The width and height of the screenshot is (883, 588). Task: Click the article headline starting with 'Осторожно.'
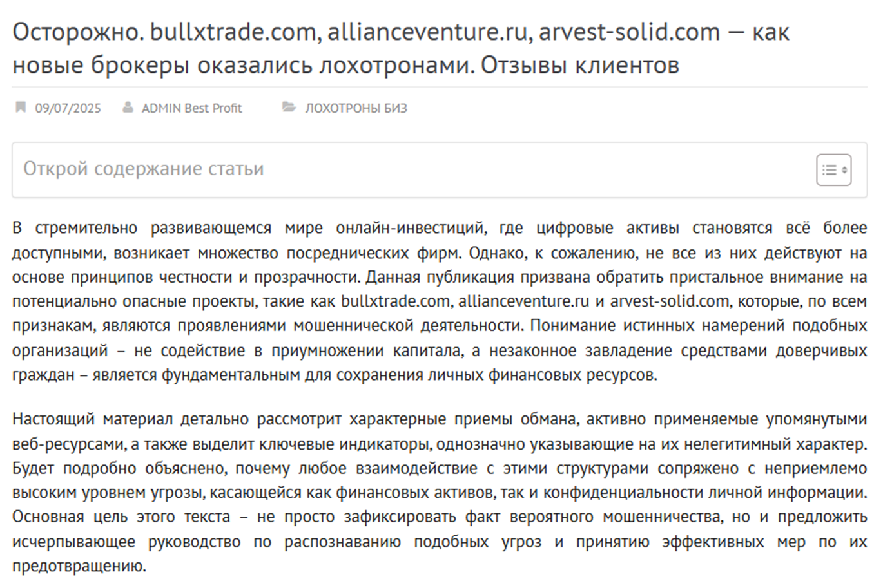coord(401,48)
